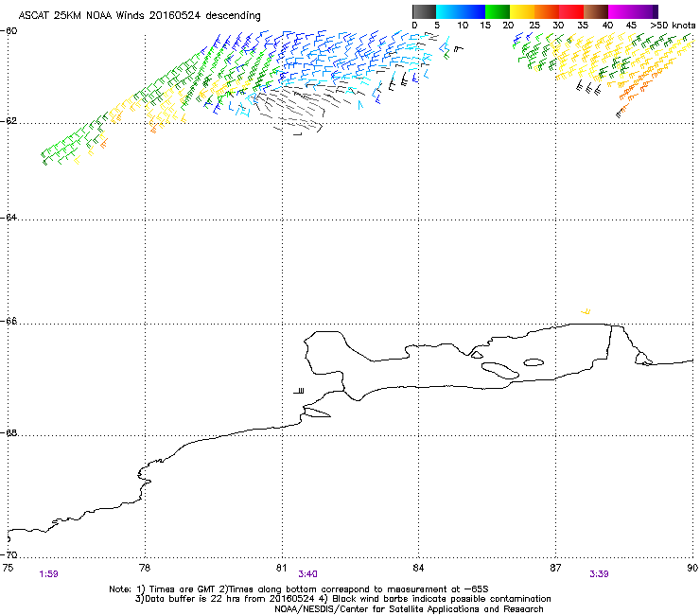The width and height of the screenshot is (700, 615).
Task: Click the '25' label in the legend
Action: coord(534,26)
